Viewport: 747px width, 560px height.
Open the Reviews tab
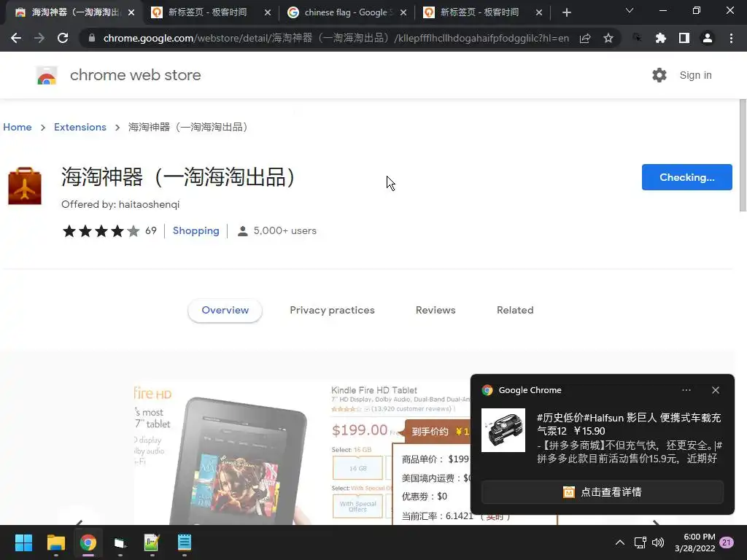coord(436,310)
